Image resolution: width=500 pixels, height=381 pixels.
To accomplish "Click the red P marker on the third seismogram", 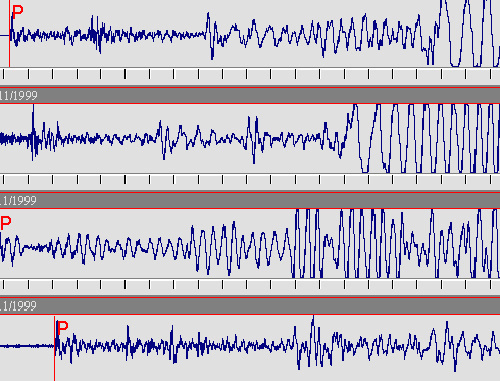I will (6, 223).
